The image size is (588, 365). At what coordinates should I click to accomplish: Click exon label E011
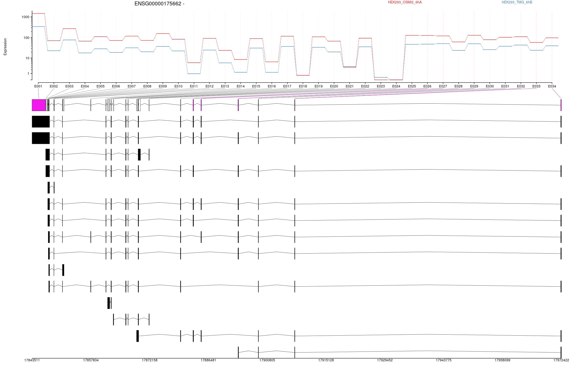tap(194, 86)
